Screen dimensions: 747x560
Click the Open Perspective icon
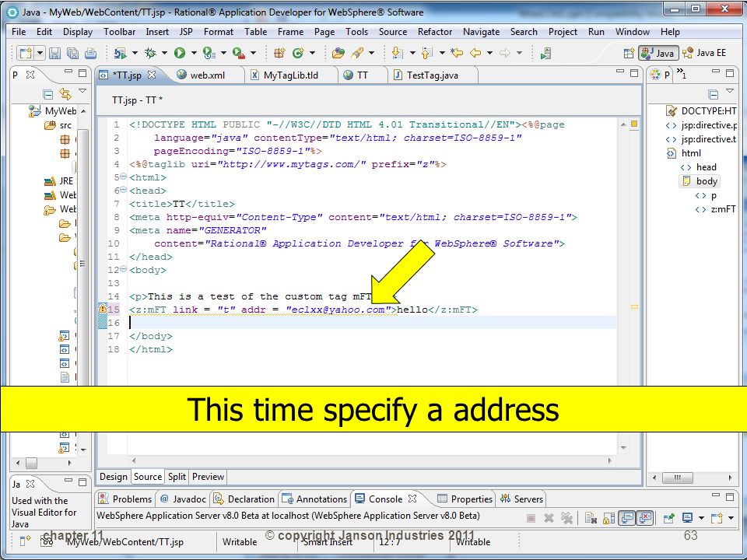pyautogui.click(x=629, y=54)
